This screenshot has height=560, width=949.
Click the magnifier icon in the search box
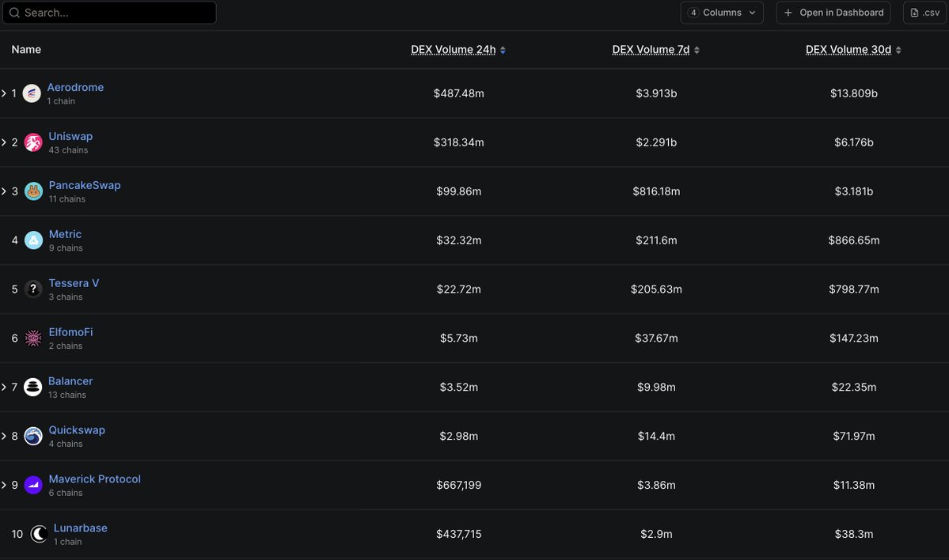pos(14,13)
